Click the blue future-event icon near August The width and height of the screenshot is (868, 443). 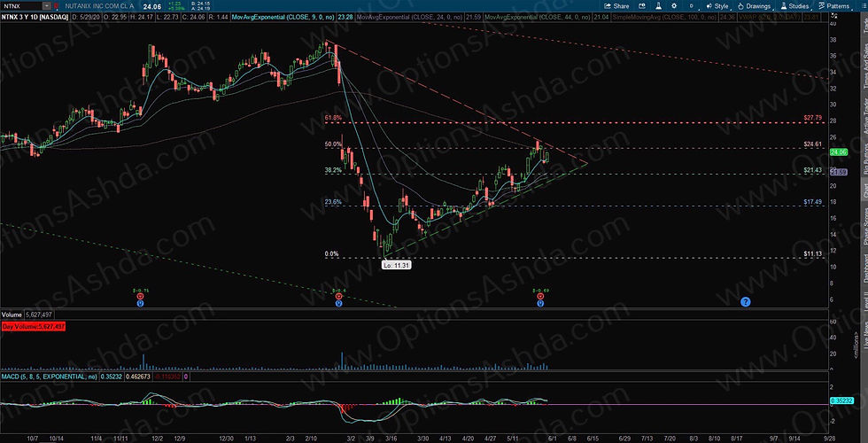point(745,302)
